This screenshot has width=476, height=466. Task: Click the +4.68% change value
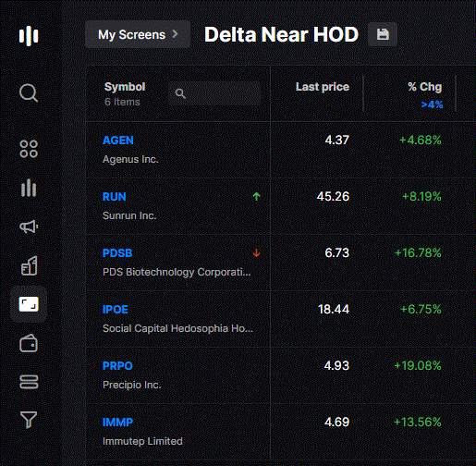coord(421,141)
